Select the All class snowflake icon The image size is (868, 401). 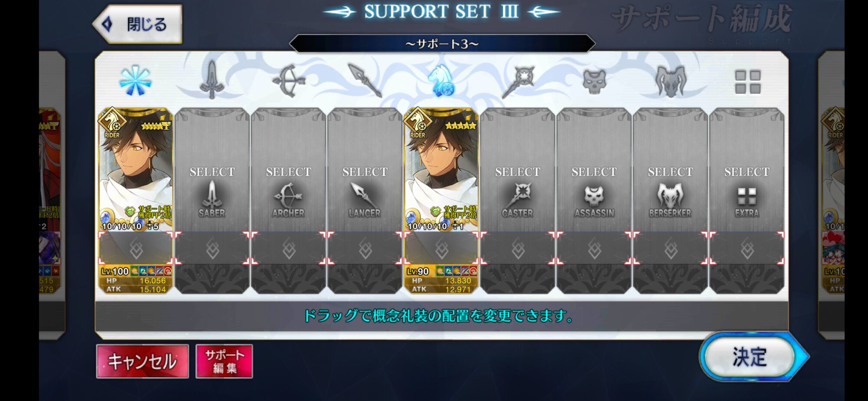pos(135,81)
